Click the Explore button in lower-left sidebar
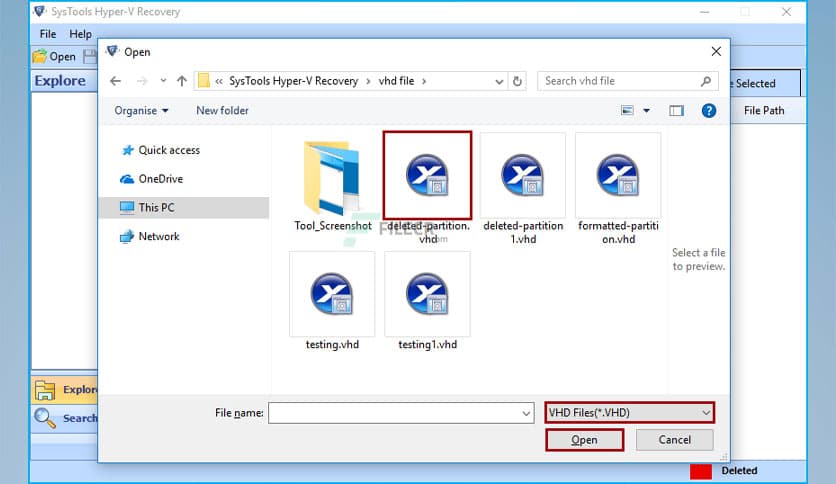836x484 pixels. click(65, 390)
